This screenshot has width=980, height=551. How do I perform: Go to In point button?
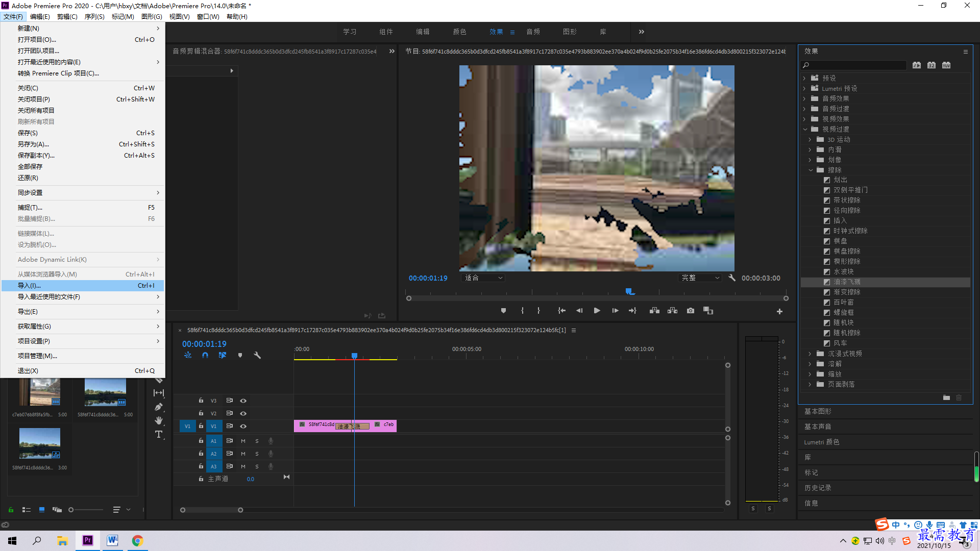pos(561,311)
